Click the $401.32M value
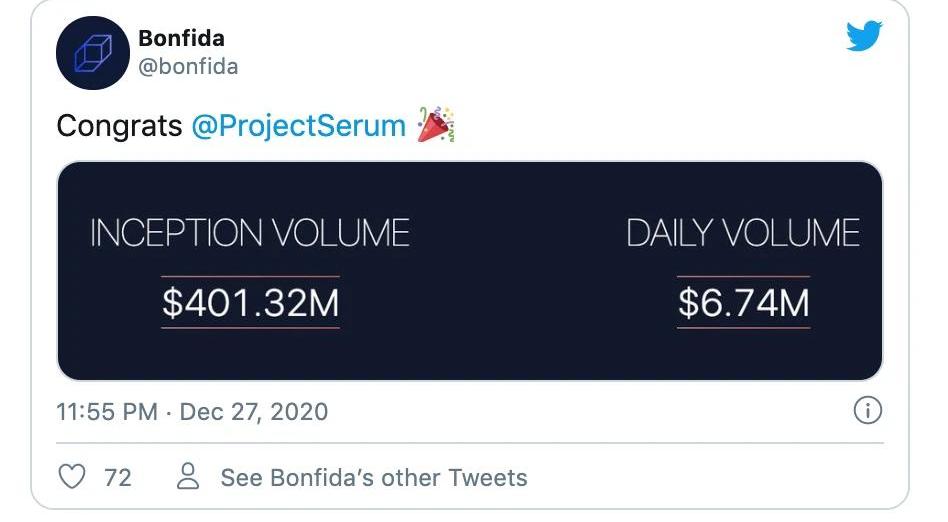The height and width of the screenshot is (522, 948). click(x=251, y=303)
